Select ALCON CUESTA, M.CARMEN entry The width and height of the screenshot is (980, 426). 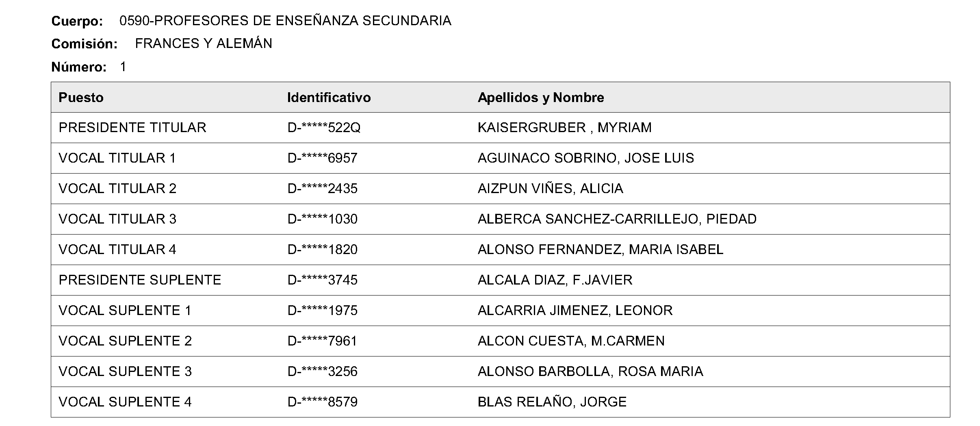[571, 341]
